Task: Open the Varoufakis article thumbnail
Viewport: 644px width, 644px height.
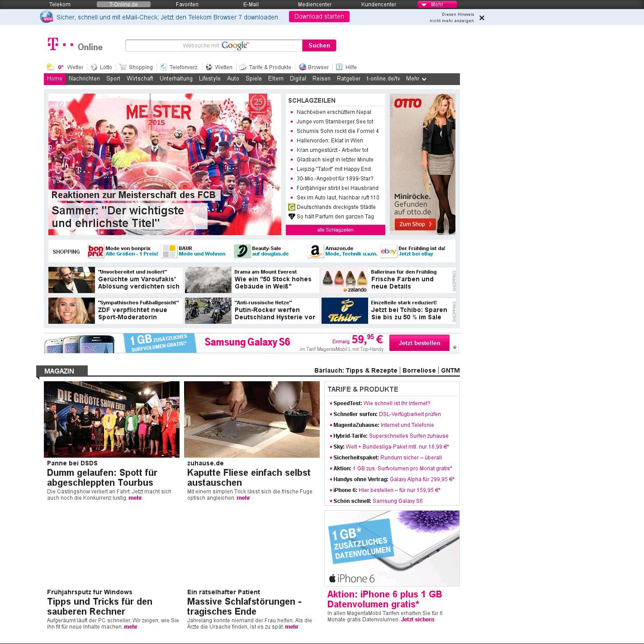Action: pyautogui.click(x=71, y=280)
